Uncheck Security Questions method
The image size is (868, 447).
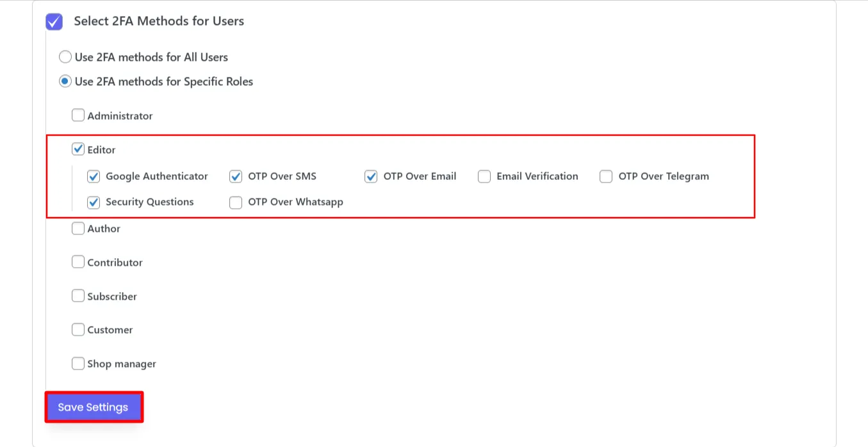click(94, 202)
